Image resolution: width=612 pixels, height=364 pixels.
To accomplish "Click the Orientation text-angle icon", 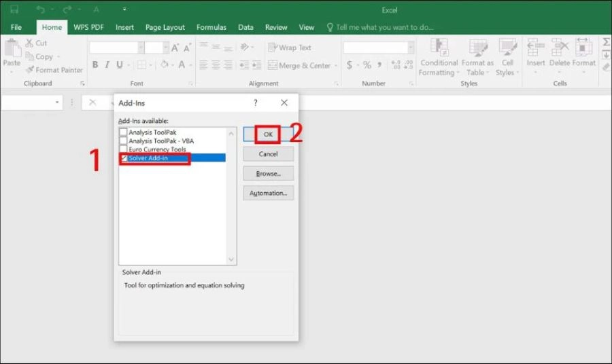I will click(x=245, y=47).
